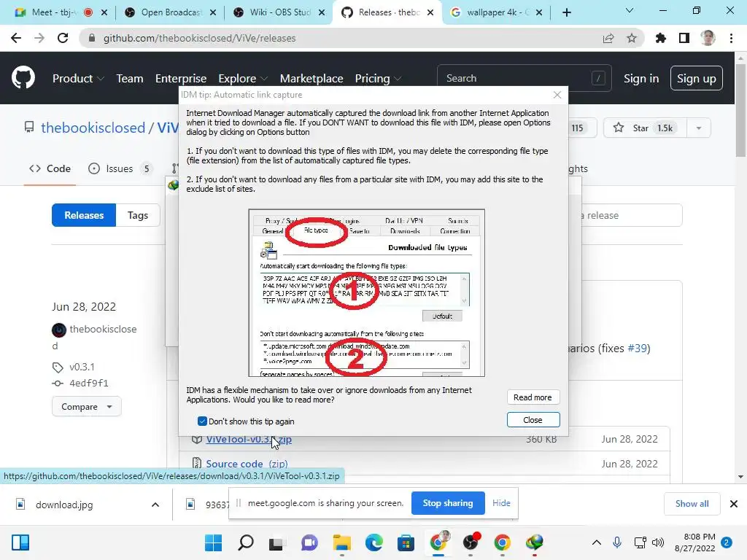
Task: Switch to the Issues tab
Action: click(x=120, y=168)
